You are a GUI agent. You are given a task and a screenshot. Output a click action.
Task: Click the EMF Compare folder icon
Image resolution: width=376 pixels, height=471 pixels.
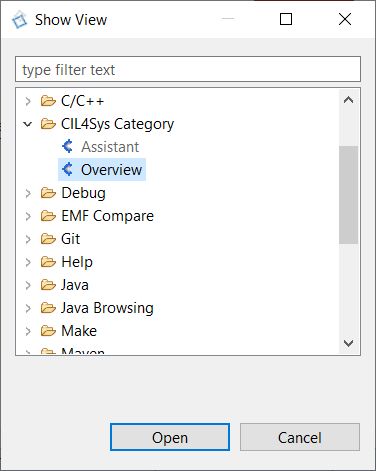(x=48, y=216)
